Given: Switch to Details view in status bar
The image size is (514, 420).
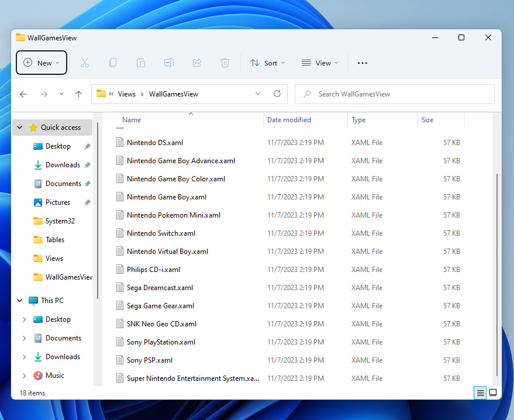Looking at the screenshot, I should (480, 393).
